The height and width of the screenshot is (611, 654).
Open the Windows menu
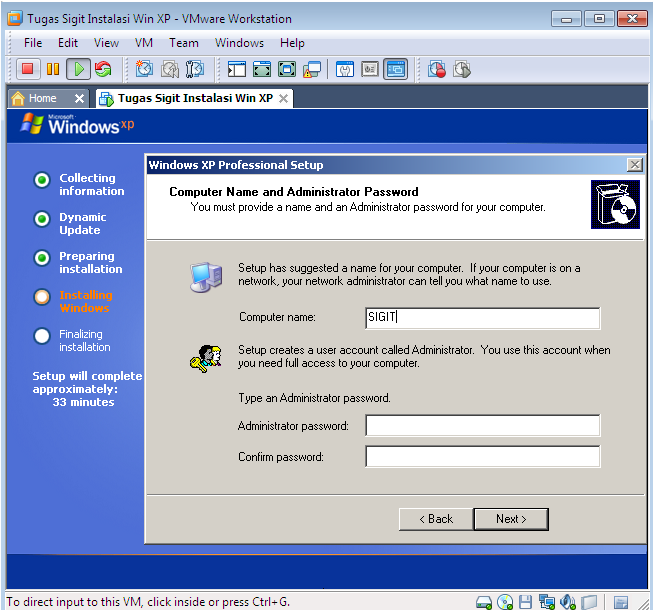[x=239, y=43]
